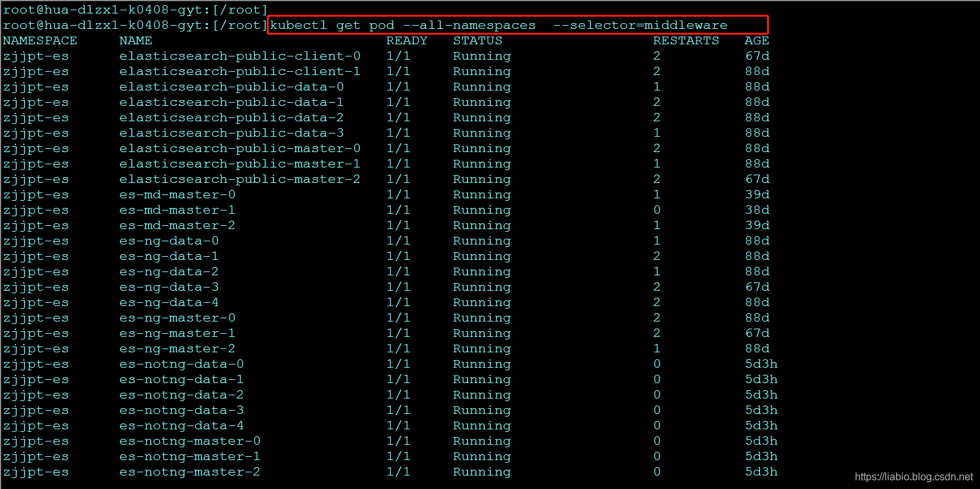Click pod name elasticsearch-public-data-0
980x489 pixels.
[232, 87]
